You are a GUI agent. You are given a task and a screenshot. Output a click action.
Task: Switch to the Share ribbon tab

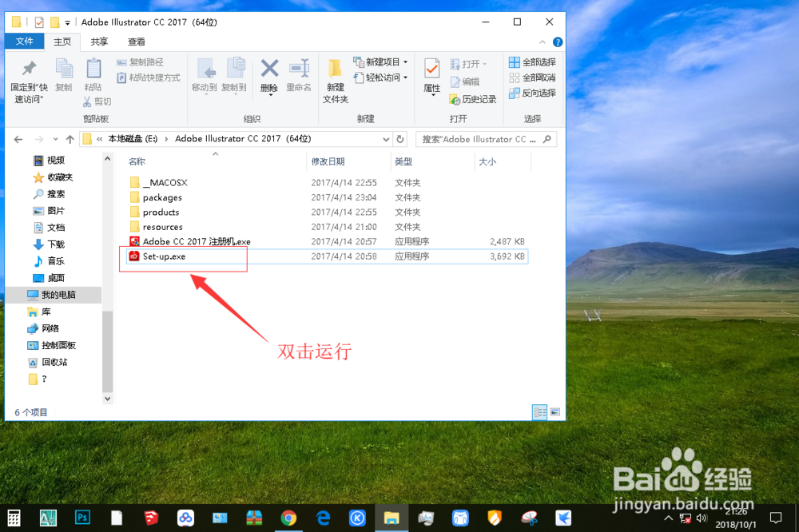99,42
